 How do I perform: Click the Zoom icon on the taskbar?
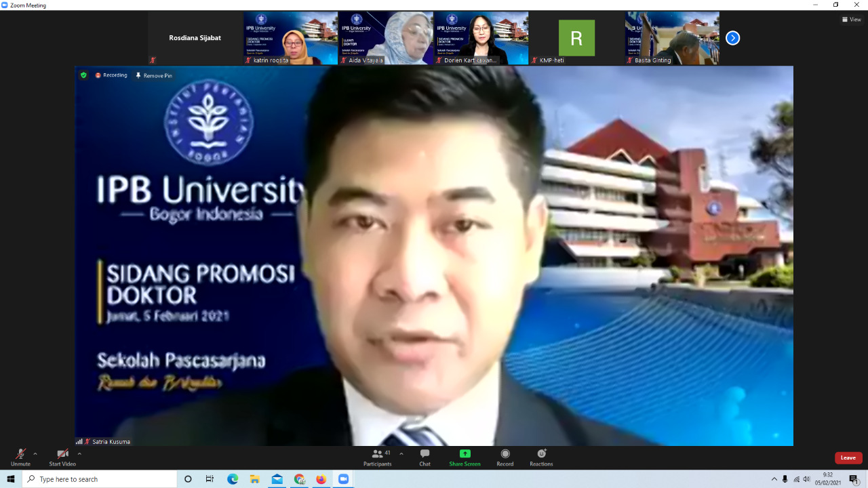tap(343, 479)
